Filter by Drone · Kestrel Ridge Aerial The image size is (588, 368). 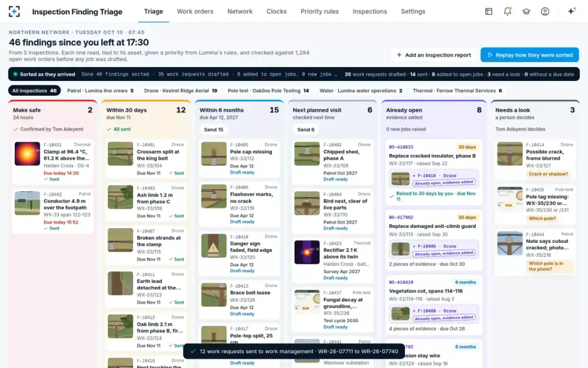coord(181,91)
